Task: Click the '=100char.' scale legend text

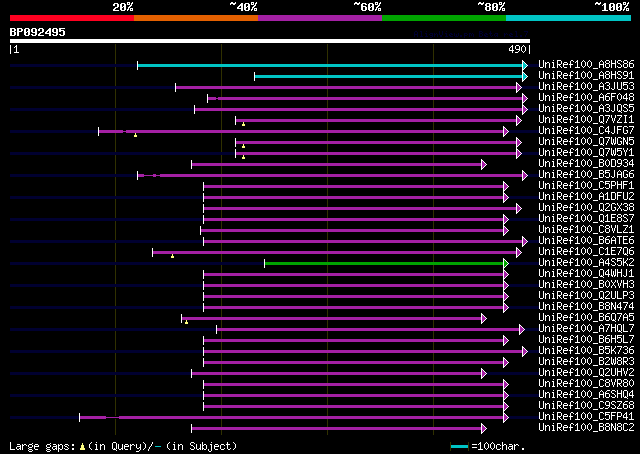Action: [x=498, y=446]
